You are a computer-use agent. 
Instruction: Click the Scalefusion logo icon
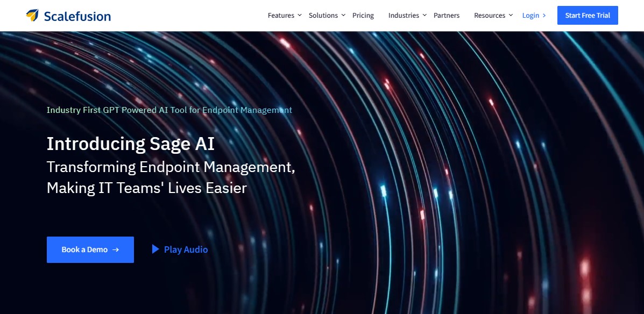tap(32, 16)
